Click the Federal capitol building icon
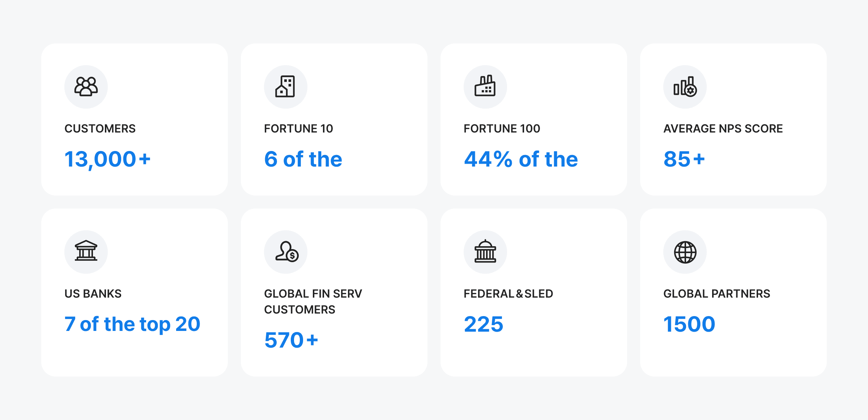The image size is (868, 420). coord(485,252)
